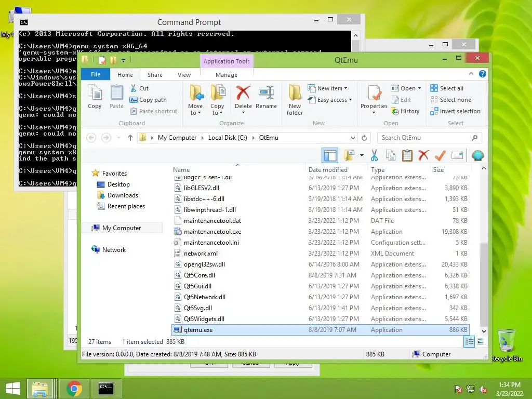Expand the address bar history dropdown

click(353, 138)
